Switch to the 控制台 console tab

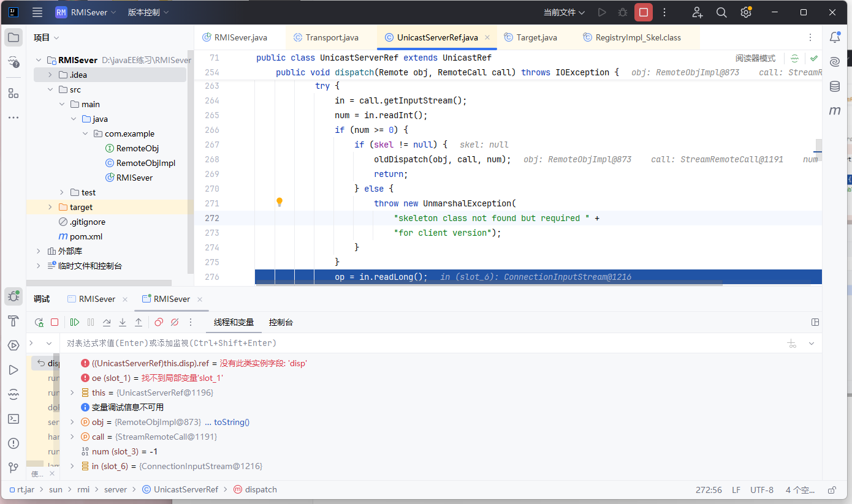point(281,322)
